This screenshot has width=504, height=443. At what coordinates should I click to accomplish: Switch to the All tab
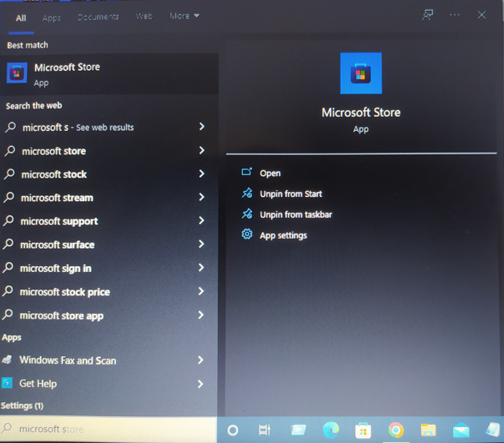pyautogui.click(x=21, y=18)
